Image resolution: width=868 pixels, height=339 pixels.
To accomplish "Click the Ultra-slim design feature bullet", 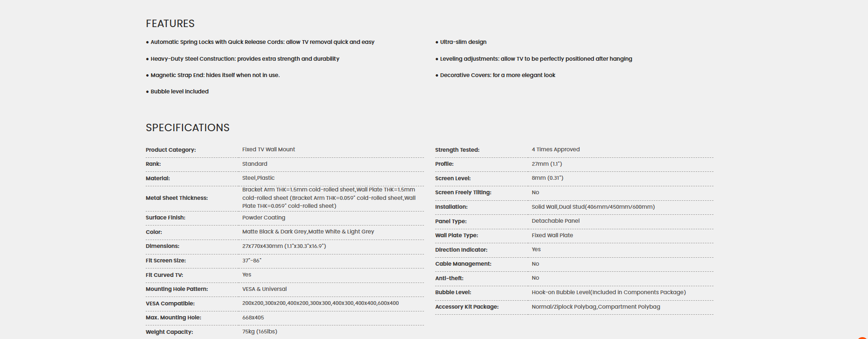I will coord(461,42).
